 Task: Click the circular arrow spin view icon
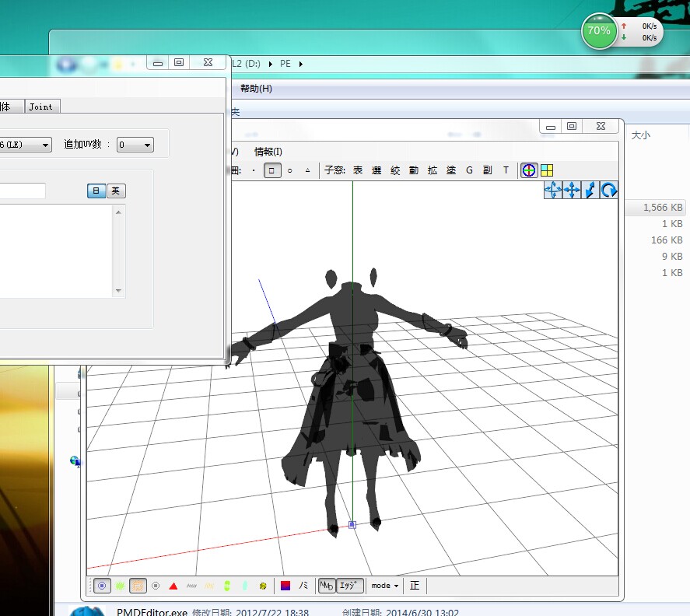608,190
